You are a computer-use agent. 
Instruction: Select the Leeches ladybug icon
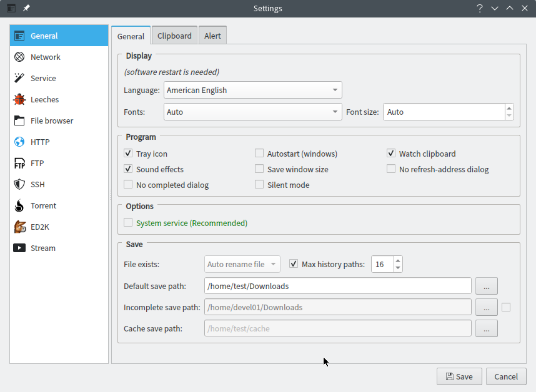pyautogui.click(x=19, y=99)
